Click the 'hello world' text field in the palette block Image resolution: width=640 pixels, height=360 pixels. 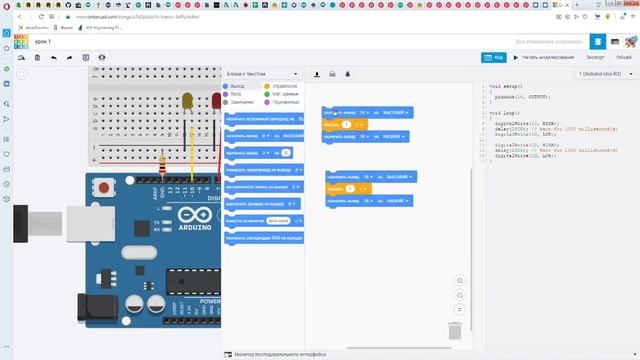tap(278, 221)
